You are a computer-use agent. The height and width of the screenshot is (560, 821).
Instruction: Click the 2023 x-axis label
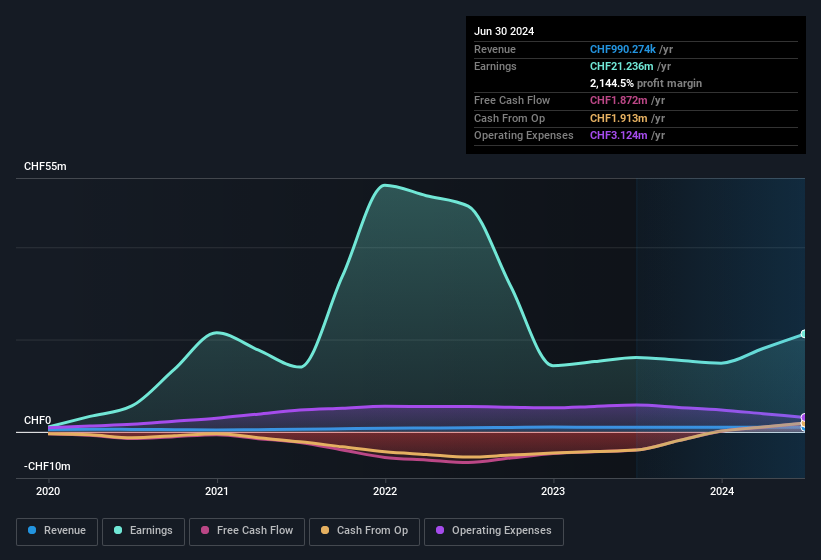pyautogui.click(x=553, y=491)
